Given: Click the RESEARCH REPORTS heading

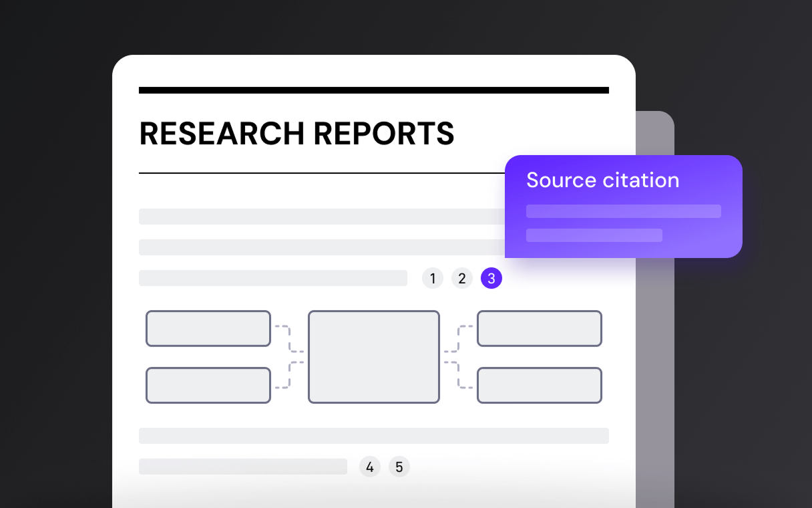Looking at the screenshot, I should click(x=297, y=134).
